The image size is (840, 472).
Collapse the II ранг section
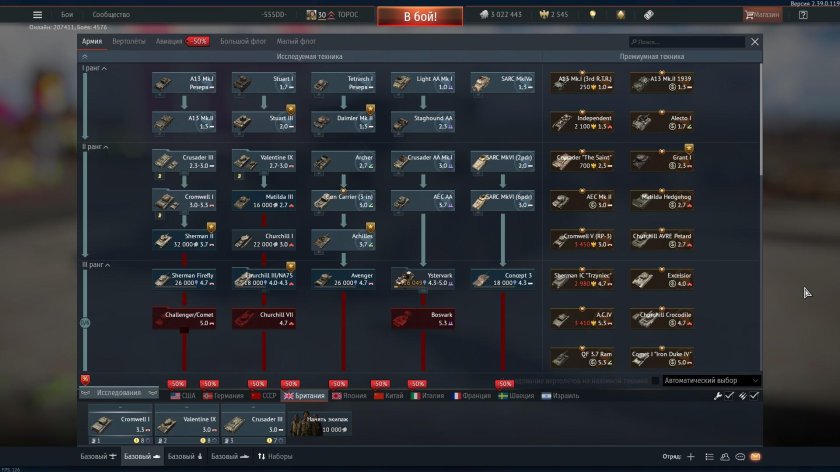(x=108, y=147)
